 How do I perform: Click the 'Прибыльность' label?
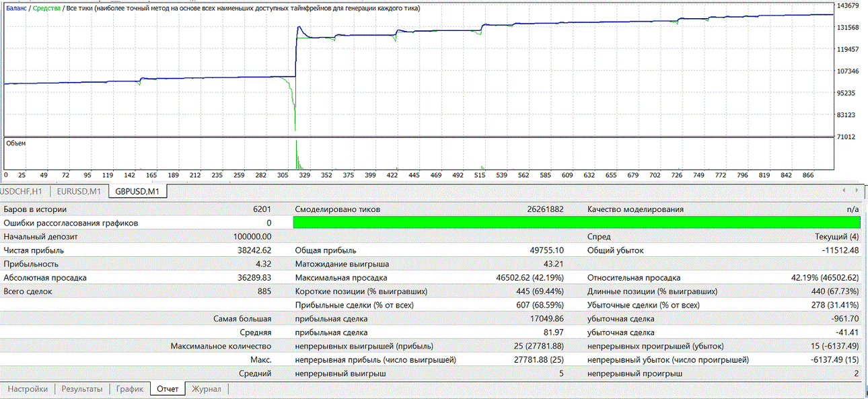[x=31, y=264]
